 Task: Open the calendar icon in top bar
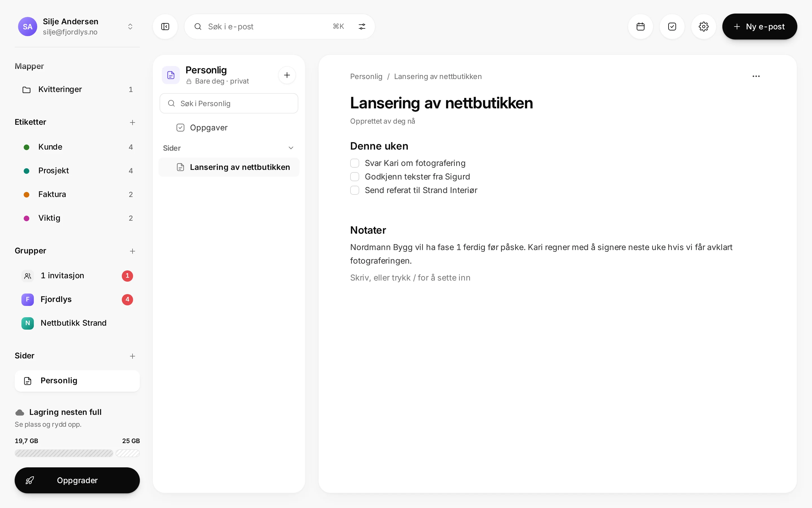pyautogui.click(x=640, y=27)
